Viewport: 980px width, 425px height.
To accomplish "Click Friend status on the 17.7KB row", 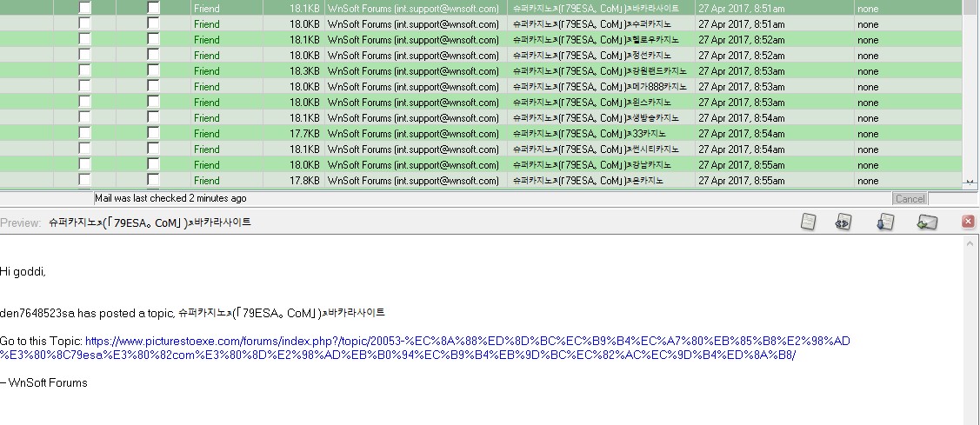I will (x=207, y=134).
